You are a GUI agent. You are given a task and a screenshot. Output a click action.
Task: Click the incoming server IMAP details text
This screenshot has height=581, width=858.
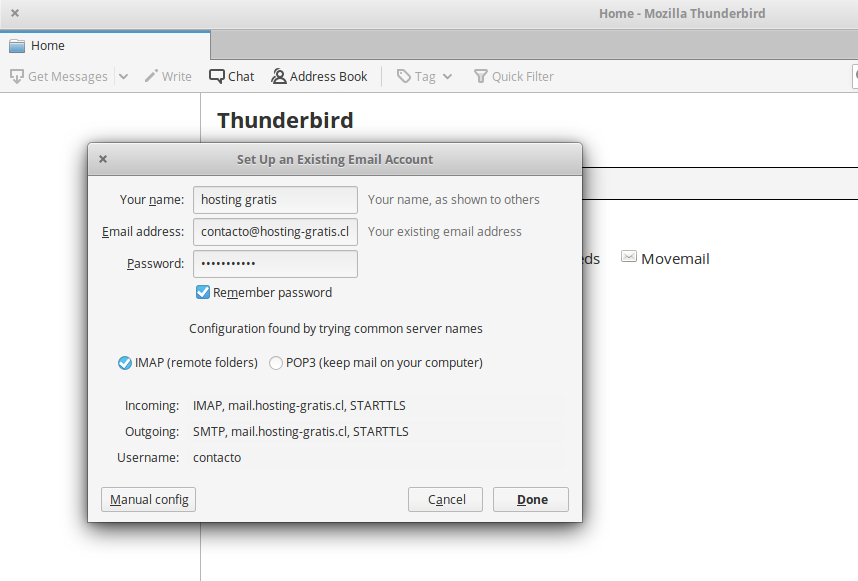click(x=299, y=405)
